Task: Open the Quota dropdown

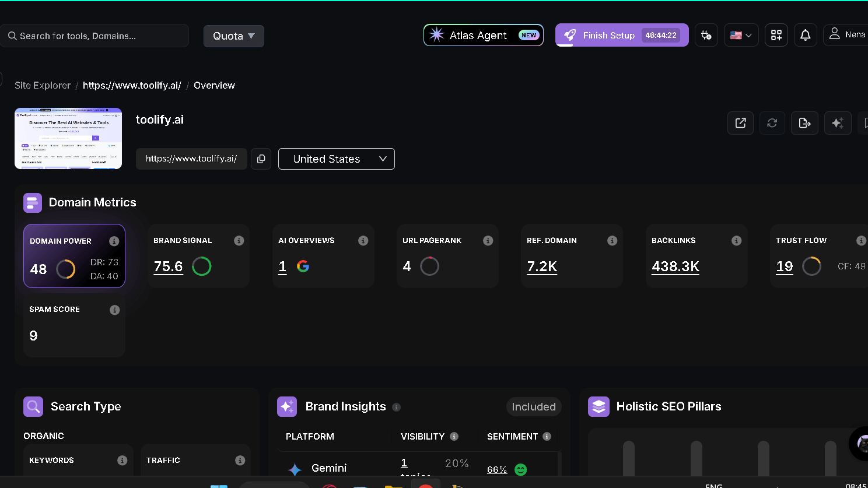Action: [234, 36]
